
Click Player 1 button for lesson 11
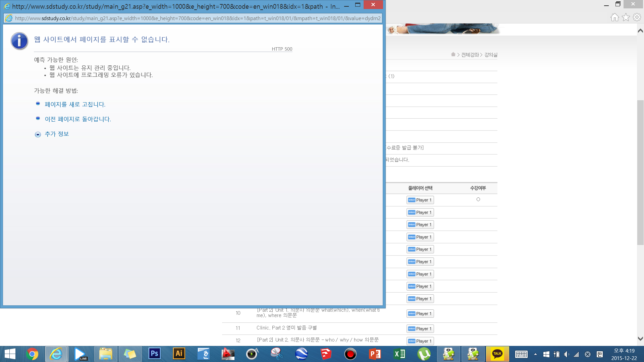[x=420, y=328]
